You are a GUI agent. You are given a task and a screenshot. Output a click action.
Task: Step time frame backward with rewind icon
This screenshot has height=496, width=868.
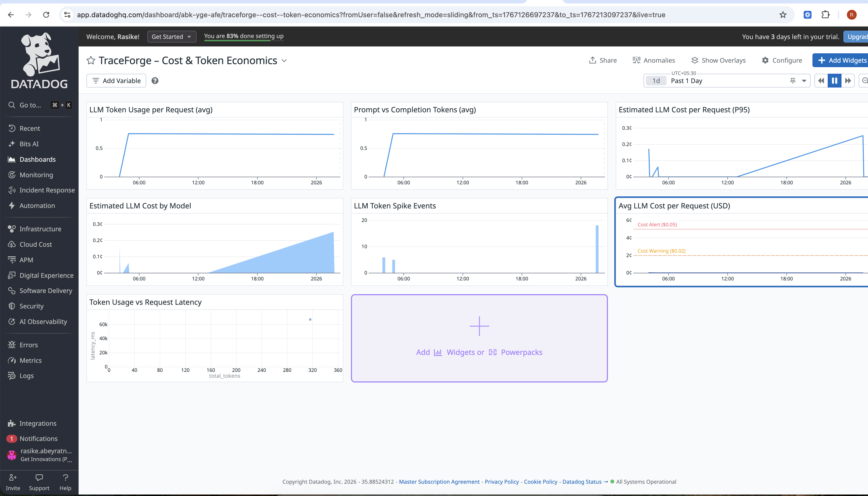[x=821, y=81]
